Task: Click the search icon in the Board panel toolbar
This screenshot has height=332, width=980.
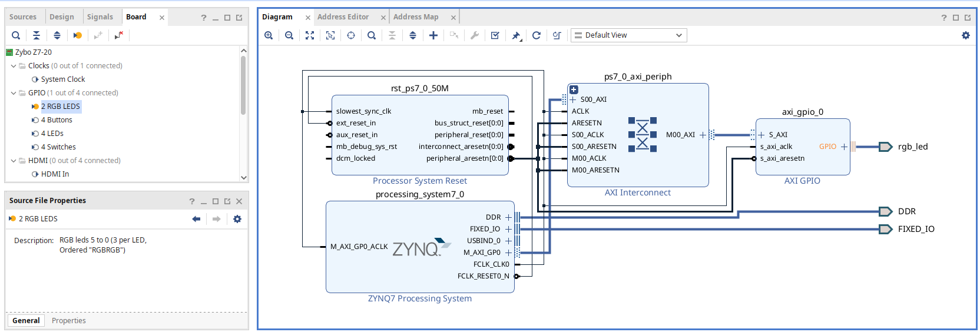Action: pos(16,35)
